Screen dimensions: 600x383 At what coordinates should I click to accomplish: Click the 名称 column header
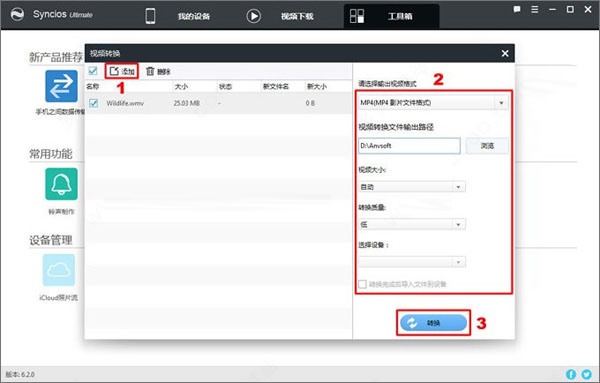[x=93, y=86]
